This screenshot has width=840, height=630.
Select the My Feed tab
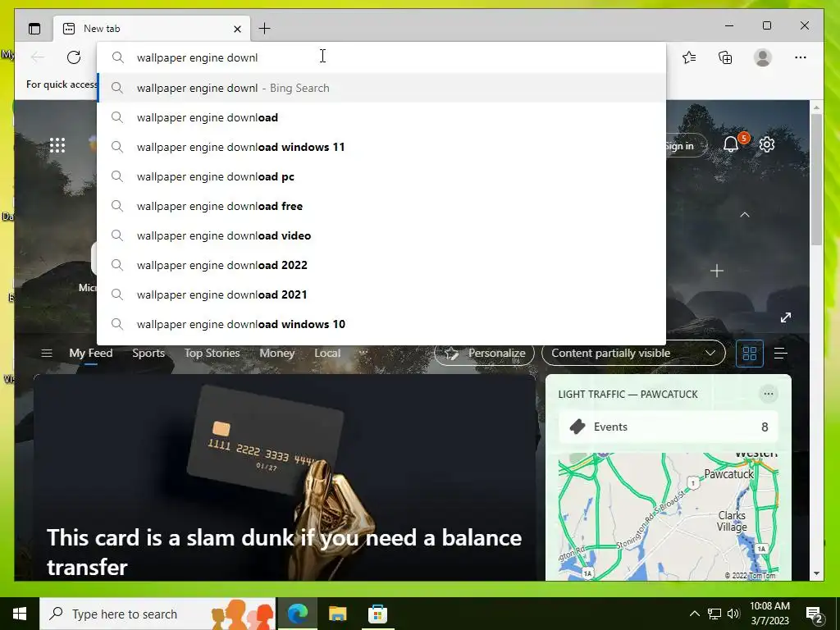pyautogui.click(x=91, y=353)
